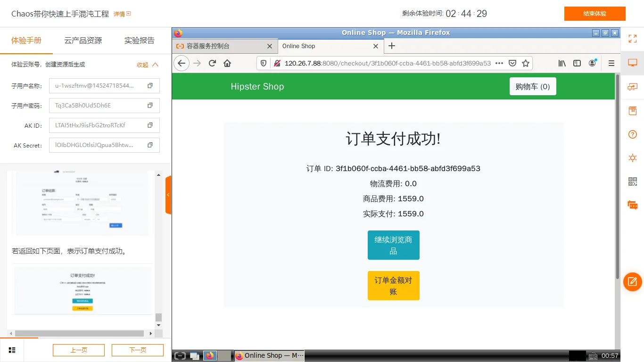Show Firefox sidebars icon
This screenshot has width=644, height=362.
click(x=577, y=63)
